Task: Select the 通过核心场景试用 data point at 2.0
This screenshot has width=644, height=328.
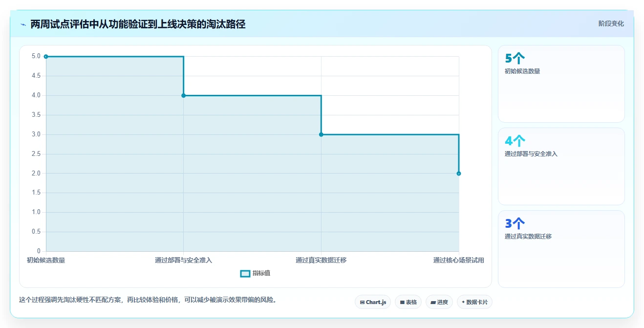Action: coord(459,174)
